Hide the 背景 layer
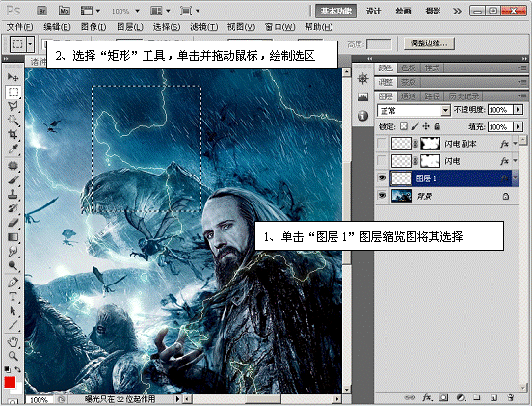532x406 pixels. pos(382,196)
